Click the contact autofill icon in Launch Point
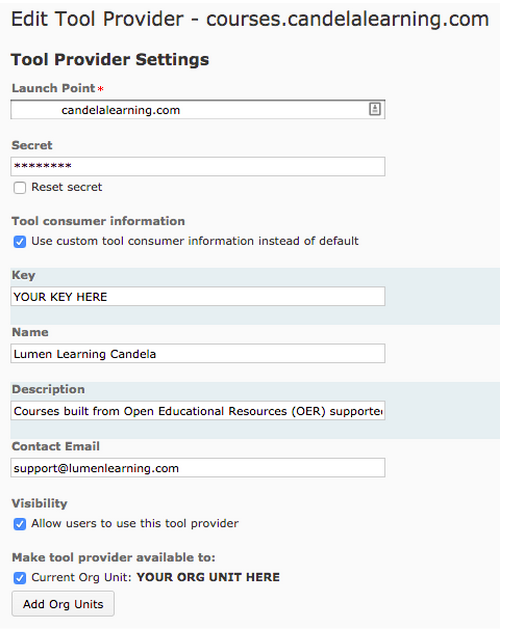 (375, 109)
